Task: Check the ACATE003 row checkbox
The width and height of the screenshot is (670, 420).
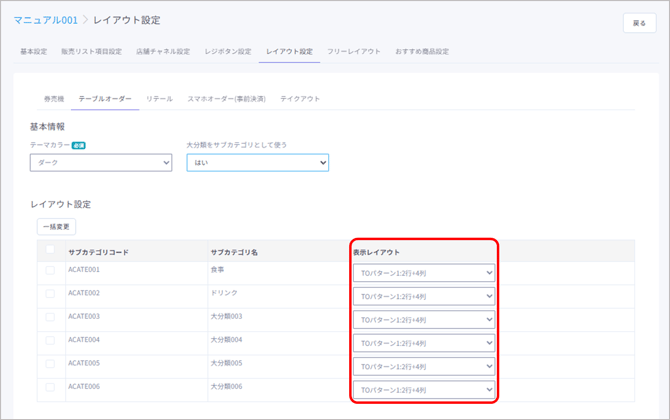Action: tap(50, 317)
